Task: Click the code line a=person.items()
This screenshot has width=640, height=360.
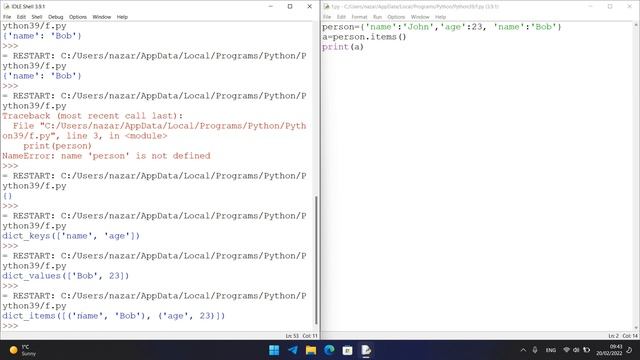Action: (364, 37)
